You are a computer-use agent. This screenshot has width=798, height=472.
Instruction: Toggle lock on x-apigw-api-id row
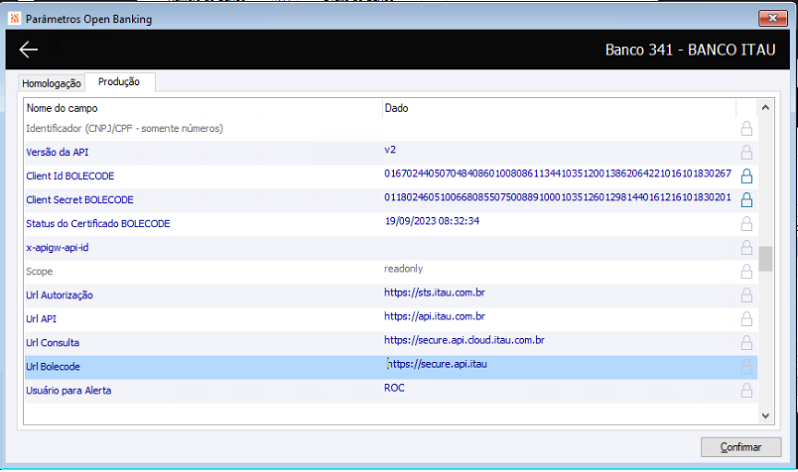click(746, 247)
